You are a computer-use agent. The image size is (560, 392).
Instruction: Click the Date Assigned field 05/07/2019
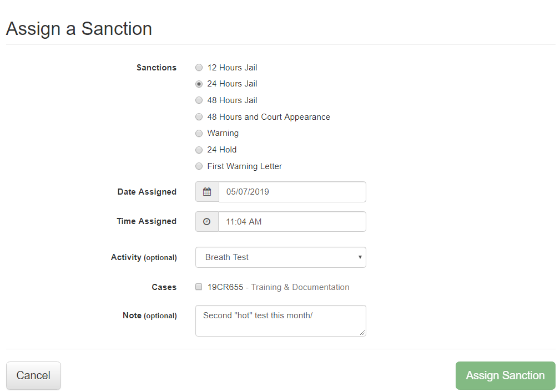pos(292,192)
